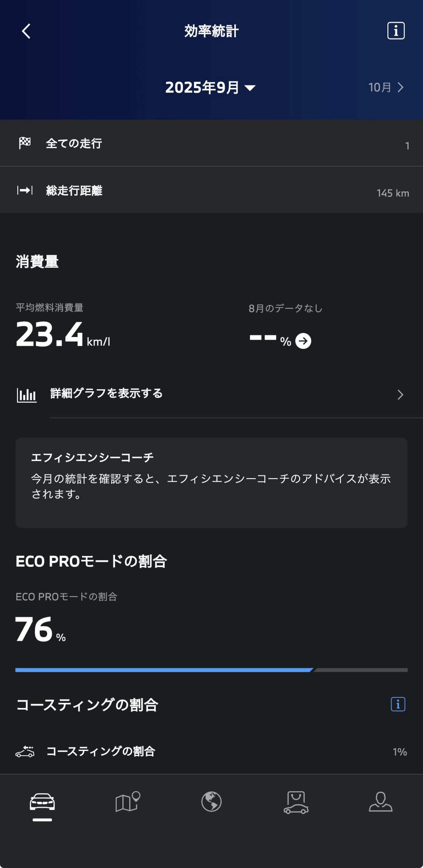Switch to the map tab
The width and height of the screenshot is (423, 868).
coord(127,802)
